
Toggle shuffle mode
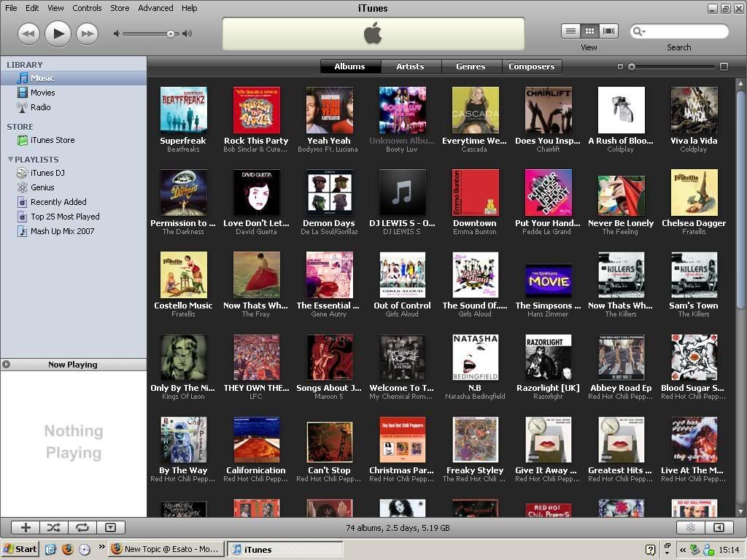pyautogui.click(x=54, y=528)
